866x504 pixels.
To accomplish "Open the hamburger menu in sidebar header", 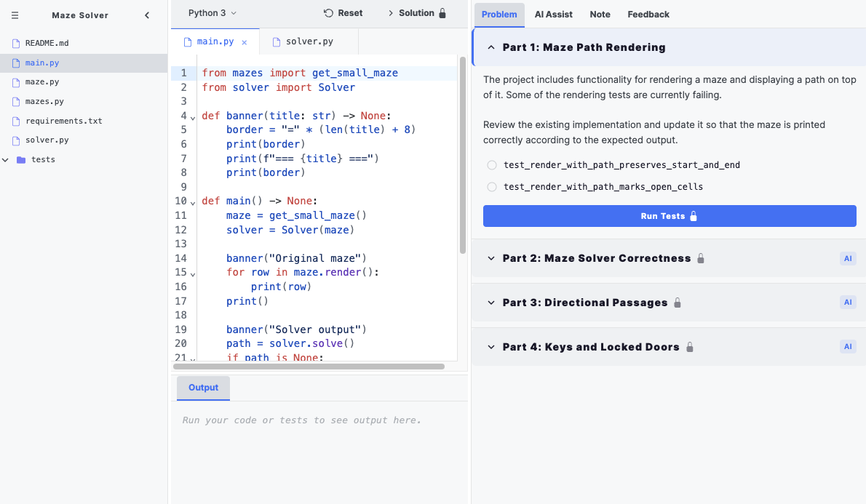I will point(14,15).
